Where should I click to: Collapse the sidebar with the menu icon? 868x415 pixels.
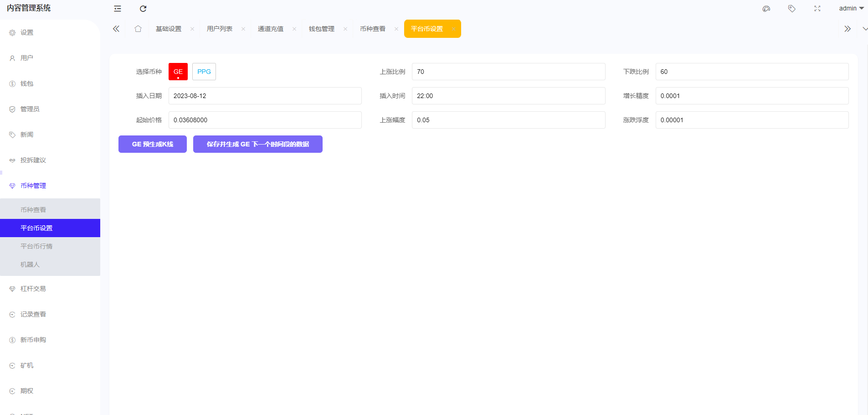pos(118,8)
